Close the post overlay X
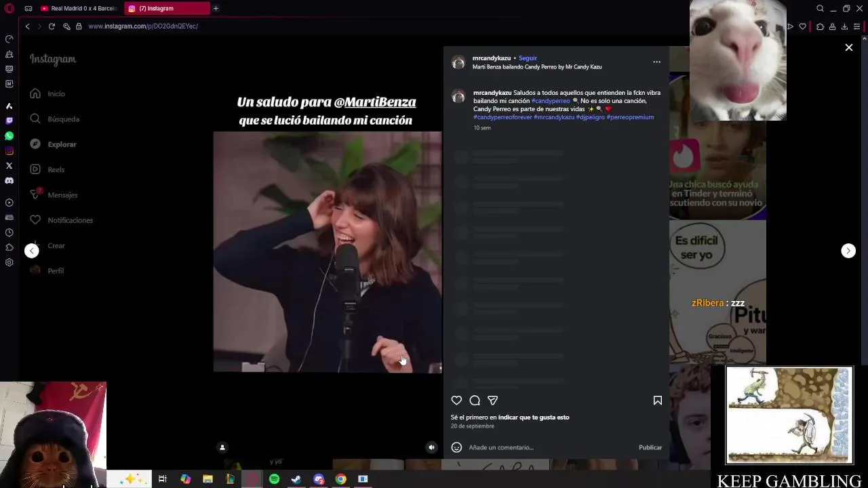 click(848, 47)
